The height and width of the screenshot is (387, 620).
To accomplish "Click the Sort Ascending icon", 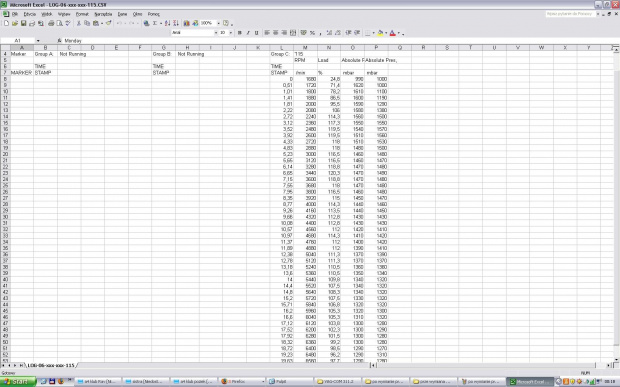I will [168, 23].
